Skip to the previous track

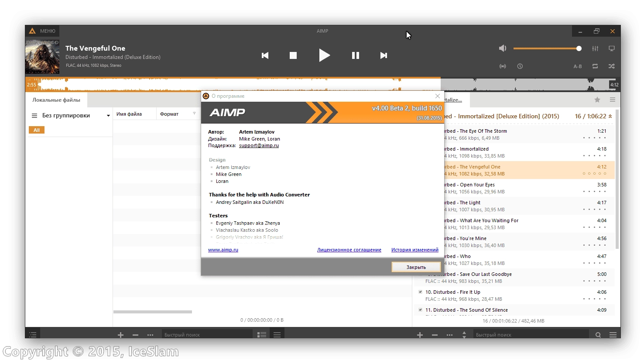pos(265,55)
